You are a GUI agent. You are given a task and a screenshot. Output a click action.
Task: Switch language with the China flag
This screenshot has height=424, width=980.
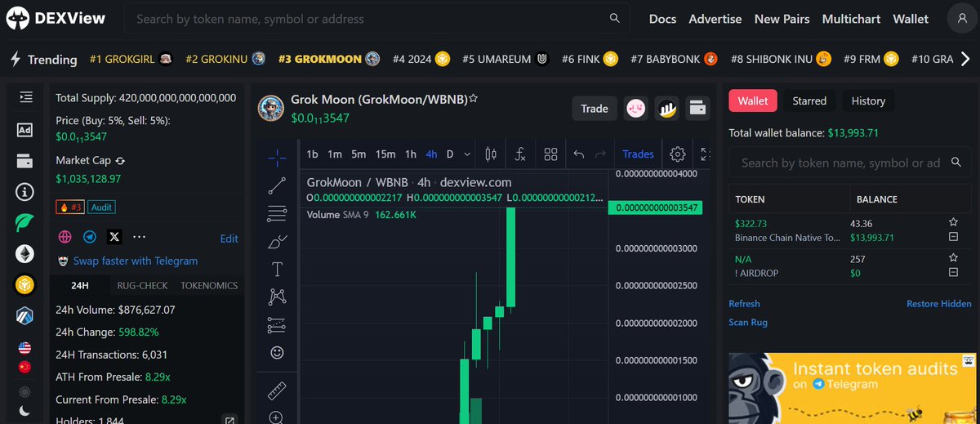24,368
